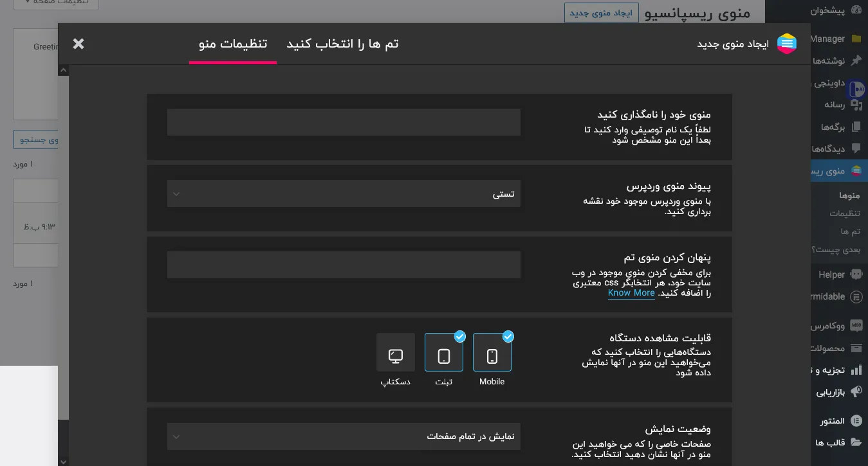Click the scroll-down arrow of dialog scrollbar

(x=63, y=461)
